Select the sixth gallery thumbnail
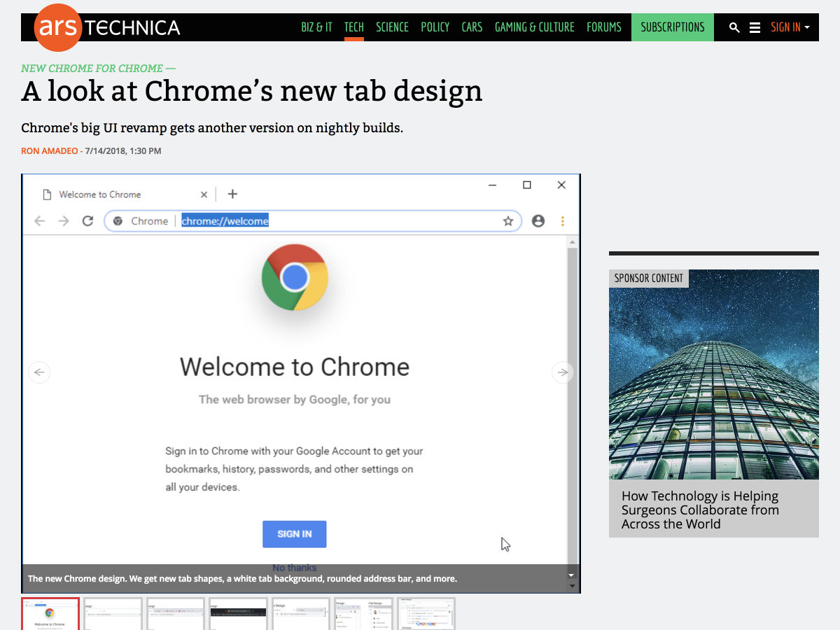Image resolution: width=840 pixels, height=630 pixels. click(x=363, y=614)
